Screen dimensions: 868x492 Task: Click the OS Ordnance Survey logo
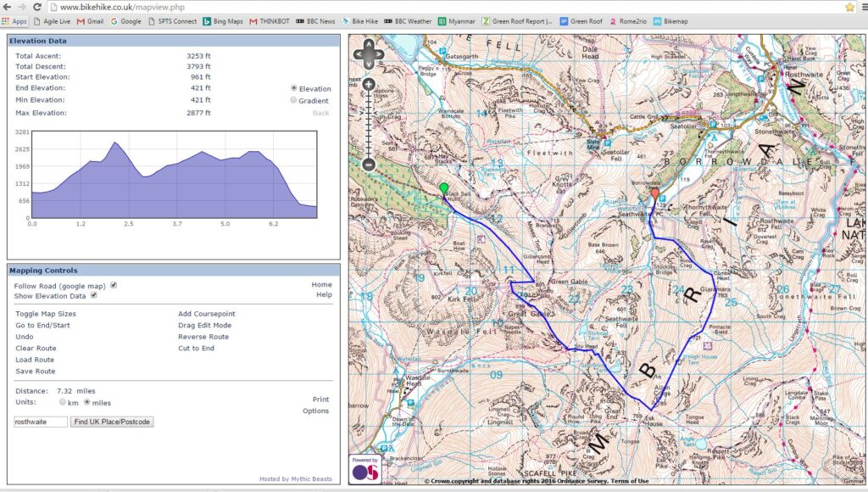(364, 469)
